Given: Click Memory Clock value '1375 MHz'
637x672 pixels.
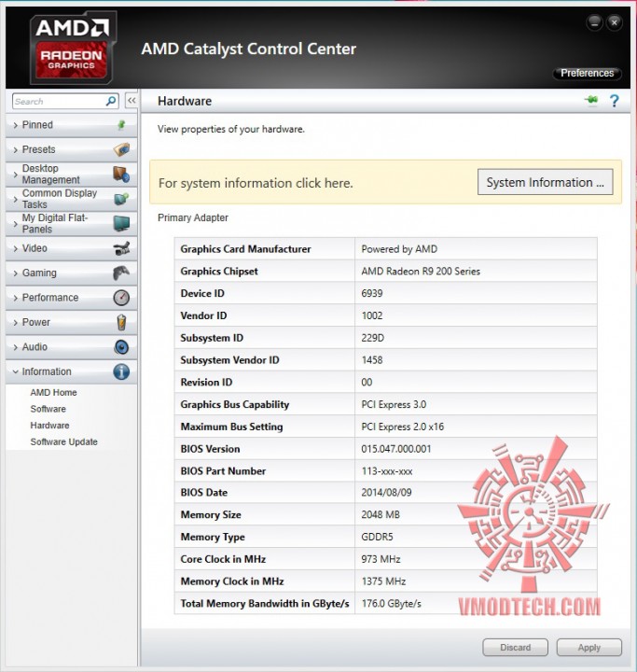Looking at the screenshot, I should (x=383, y=581).
